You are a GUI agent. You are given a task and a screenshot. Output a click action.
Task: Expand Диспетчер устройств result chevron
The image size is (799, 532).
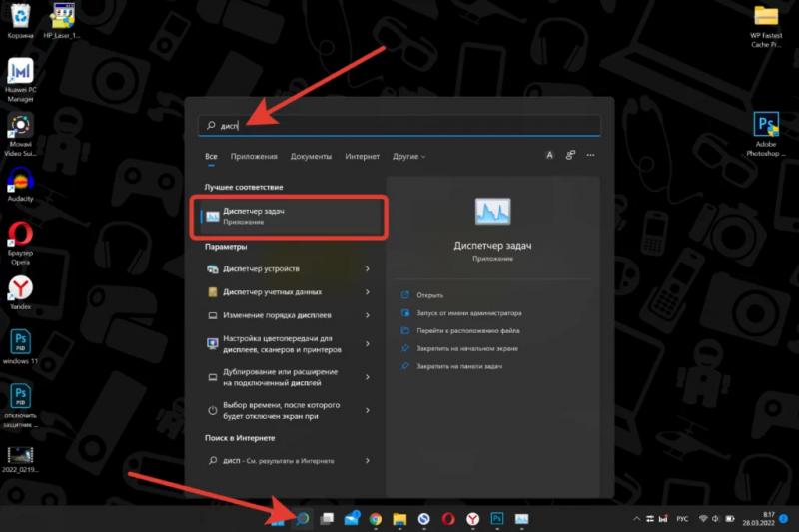click(368, 269)
